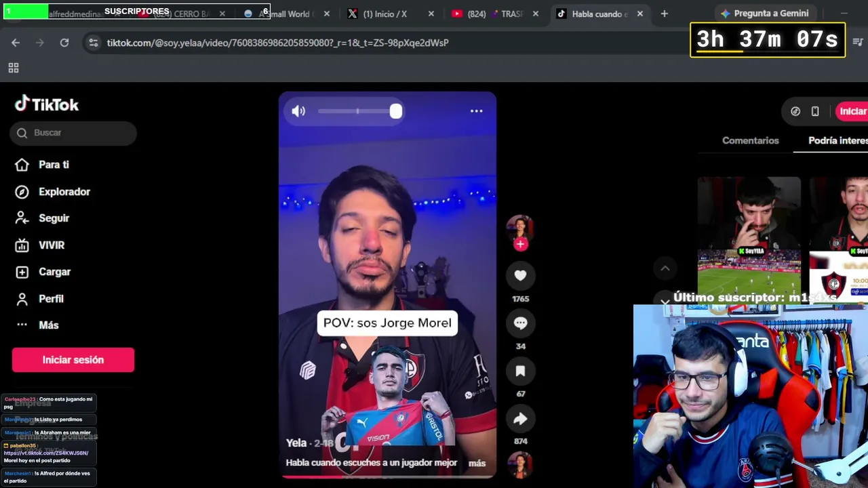Open the TikTok coin icon in the top pill
868x488 pixels.
[x=795, y=111]
